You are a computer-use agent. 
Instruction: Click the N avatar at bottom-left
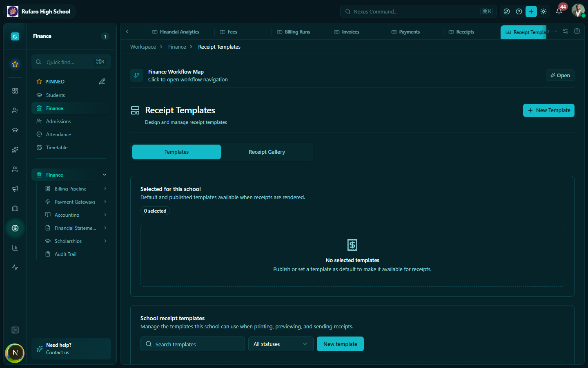coord(15,353)
